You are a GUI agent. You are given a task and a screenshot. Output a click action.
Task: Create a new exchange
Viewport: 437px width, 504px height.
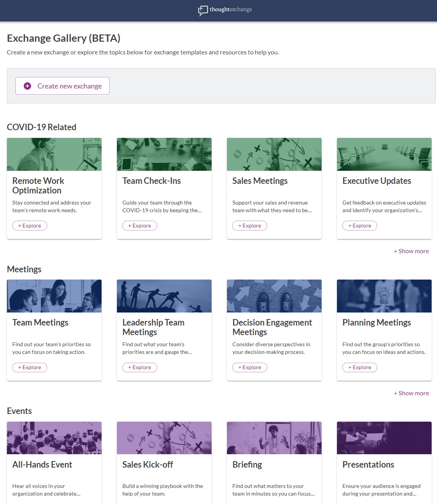click(x=62, y=86)
